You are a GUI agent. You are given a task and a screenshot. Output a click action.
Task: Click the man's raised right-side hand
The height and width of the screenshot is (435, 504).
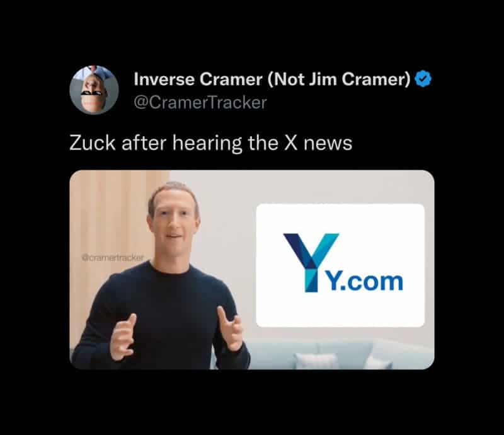(230, 328)
